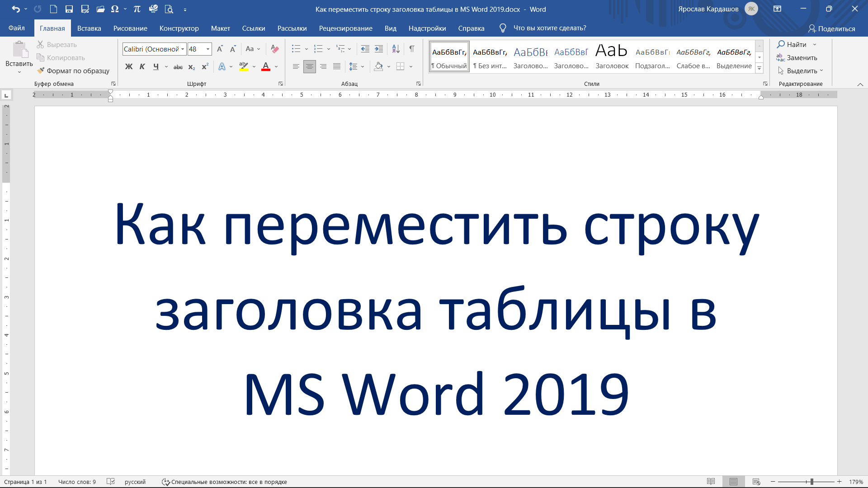Switch to the Вид tab
Image resolution: width=868 pixels, height=488 pixels.
pos(391,28)
